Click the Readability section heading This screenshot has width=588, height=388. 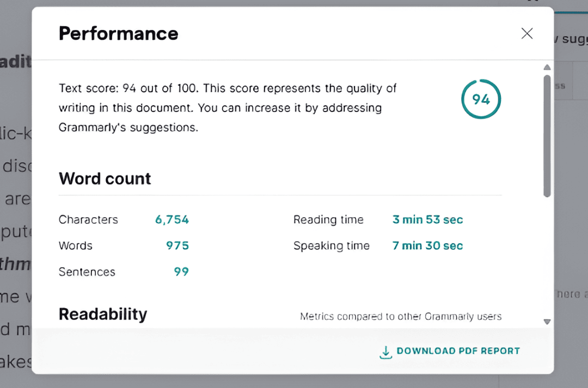click(103, 314)
